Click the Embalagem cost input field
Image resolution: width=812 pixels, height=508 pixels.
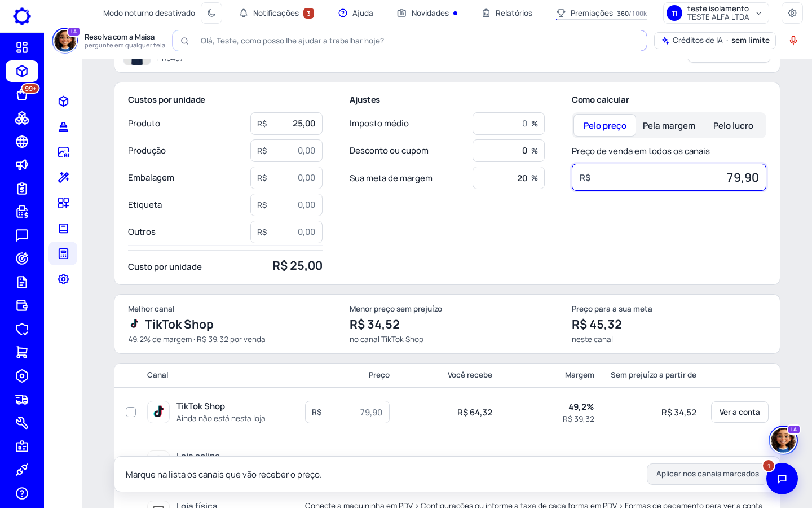pos(286,178)
